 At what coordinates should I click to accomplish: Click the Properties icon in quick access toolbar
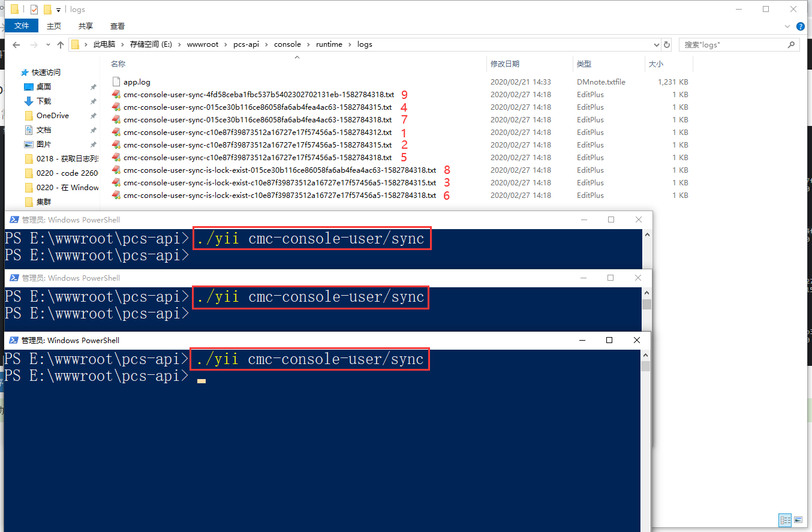[34, 10]
